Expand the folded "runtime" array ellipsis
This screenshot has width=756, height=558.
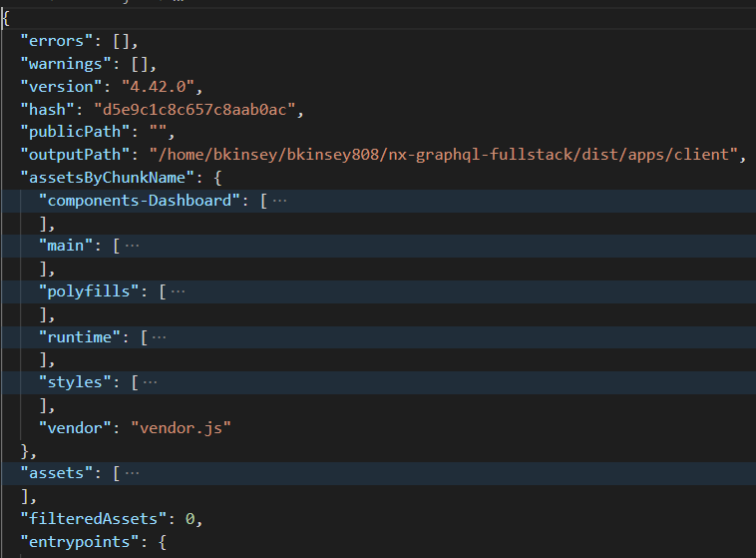pos(160,337)
